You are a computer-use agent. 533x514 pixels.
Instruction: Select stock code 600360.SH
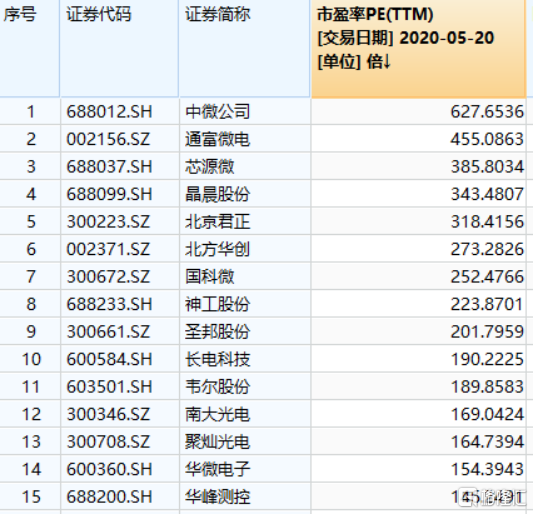pos(109,470)
